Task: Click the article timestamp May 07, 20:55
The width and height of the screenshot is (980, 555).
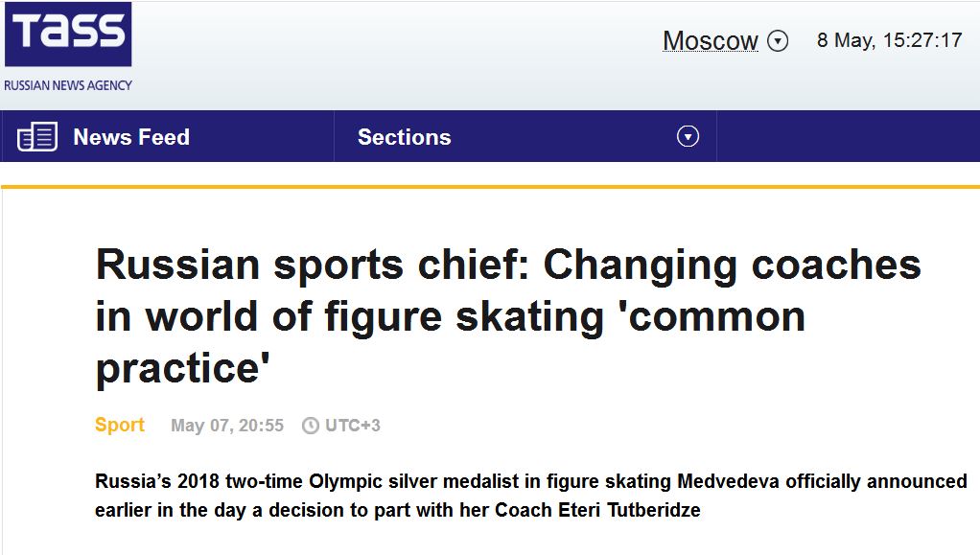Action: click(x=227, y=426)
